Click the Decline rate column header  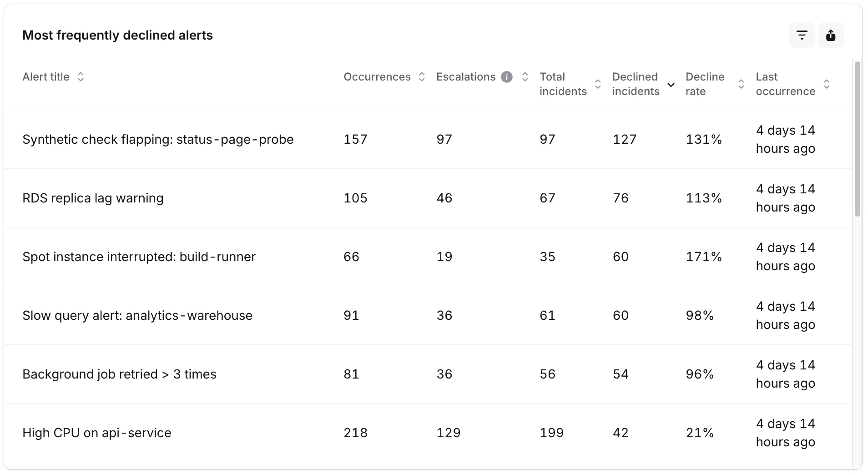(705, 84)
